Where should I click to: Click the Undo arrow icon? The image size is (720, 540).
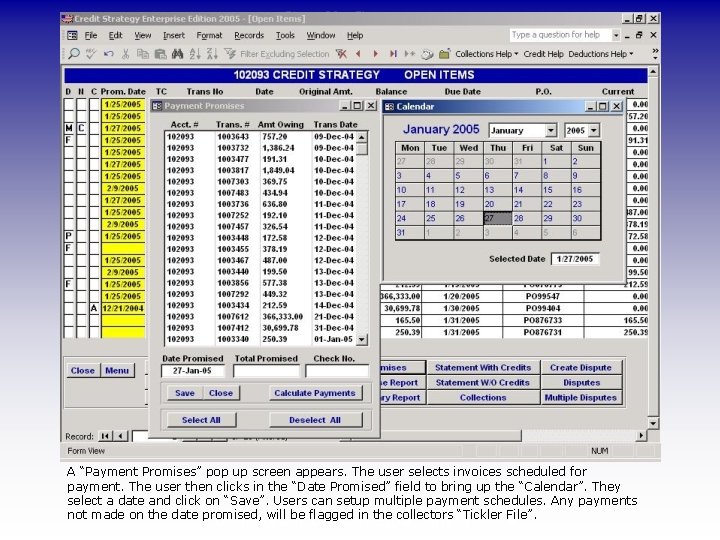108,54
